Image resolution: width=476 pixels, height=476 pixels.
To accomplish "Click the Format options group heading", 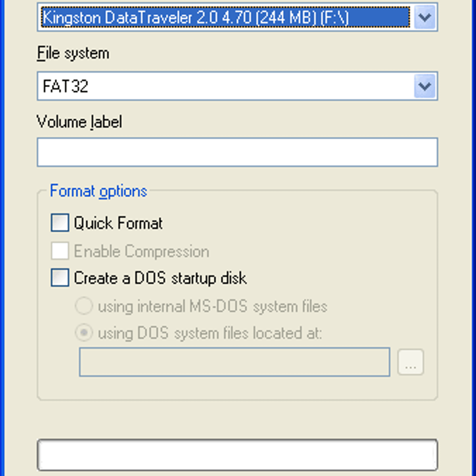I will [98, 191].
